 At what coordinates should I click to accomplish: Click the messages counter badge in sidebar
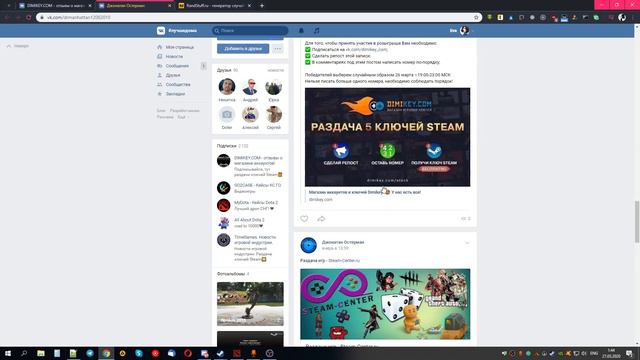tap(204, 66)
